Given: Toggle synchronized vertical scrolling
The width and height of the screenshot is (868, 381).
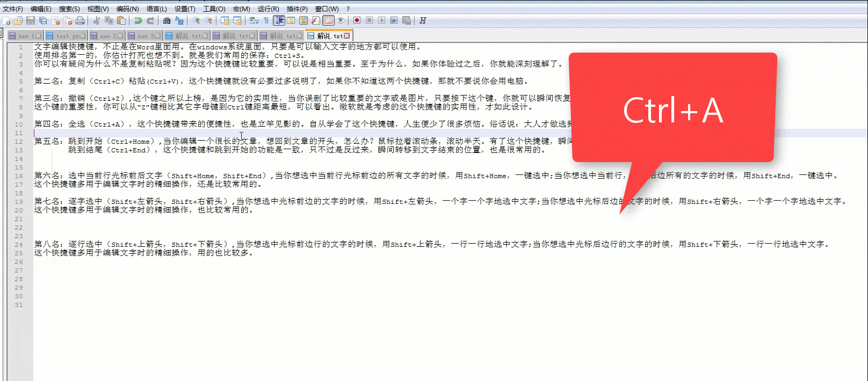Looking at the screenshot, I should click(225, 20).
